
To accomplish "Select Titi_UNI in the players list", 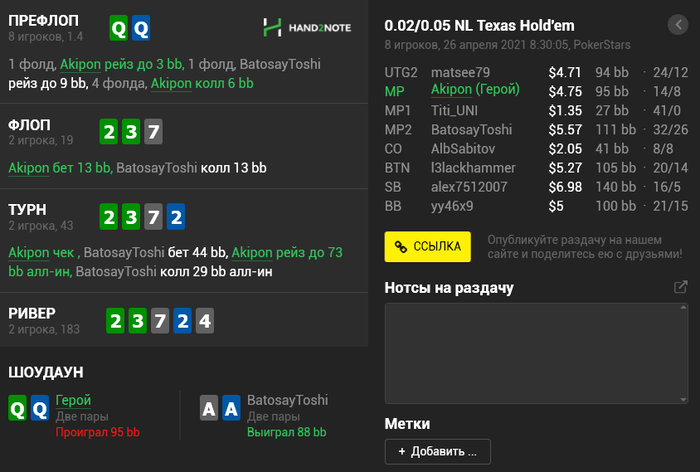I will pos(454,110).
